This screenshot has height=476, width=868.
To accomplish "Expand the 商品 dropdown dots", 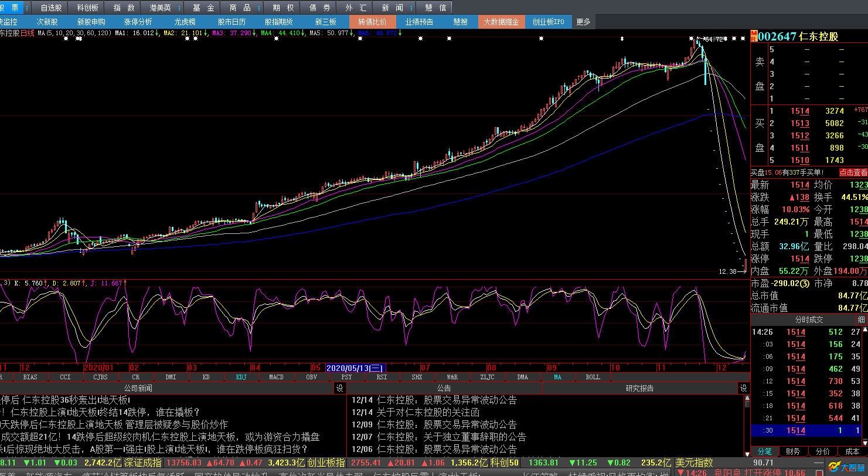I will point(259,8).
